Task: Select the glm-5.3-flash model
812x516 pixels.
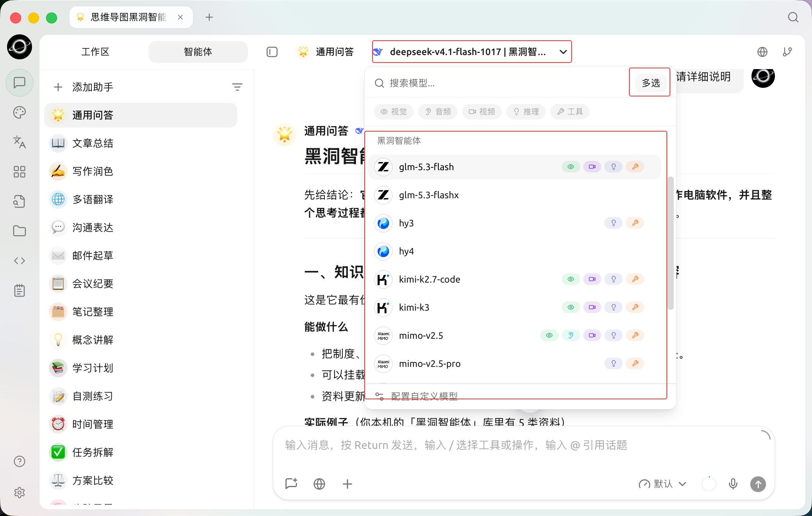Action: [514, 167]
